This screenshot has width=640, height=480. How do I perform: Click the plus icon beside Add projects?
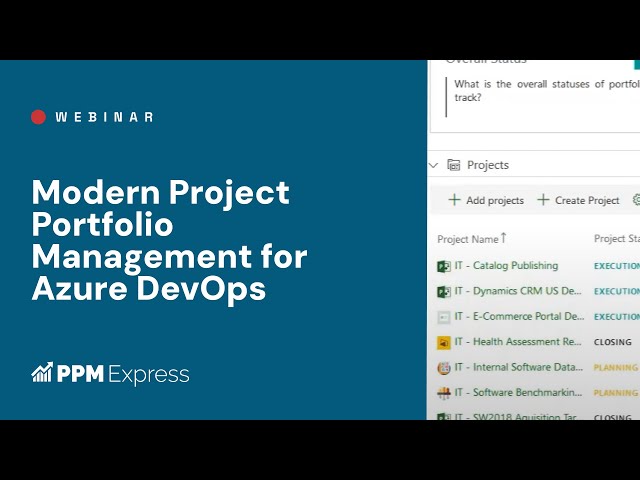pos(454,200)
